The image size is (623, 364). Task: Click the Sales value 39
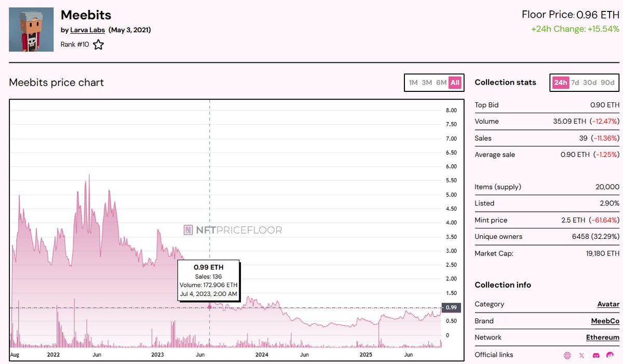point(584,138)
